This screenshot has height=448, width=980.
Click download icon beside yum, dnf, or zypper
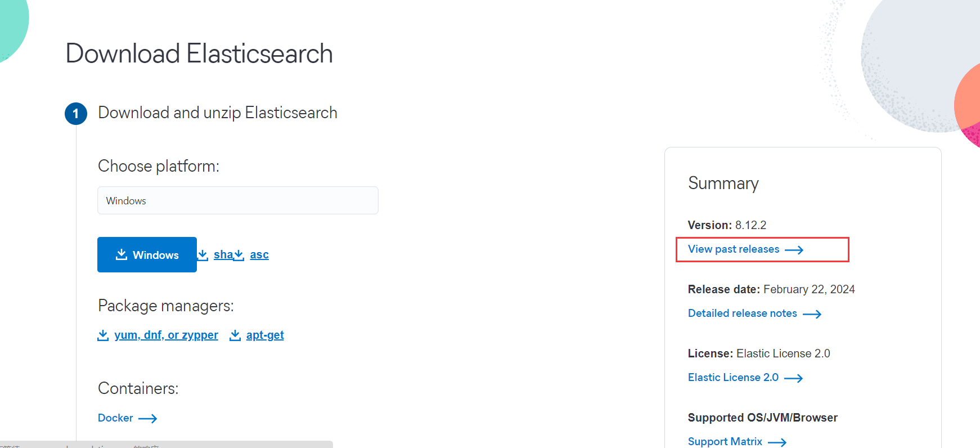103,335
